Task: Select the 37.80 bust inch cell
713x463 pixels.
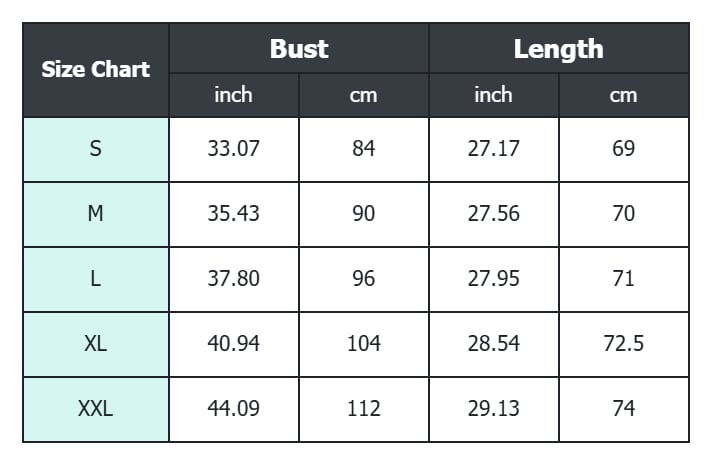Action: pyautogui.click(x=234, y=279)
